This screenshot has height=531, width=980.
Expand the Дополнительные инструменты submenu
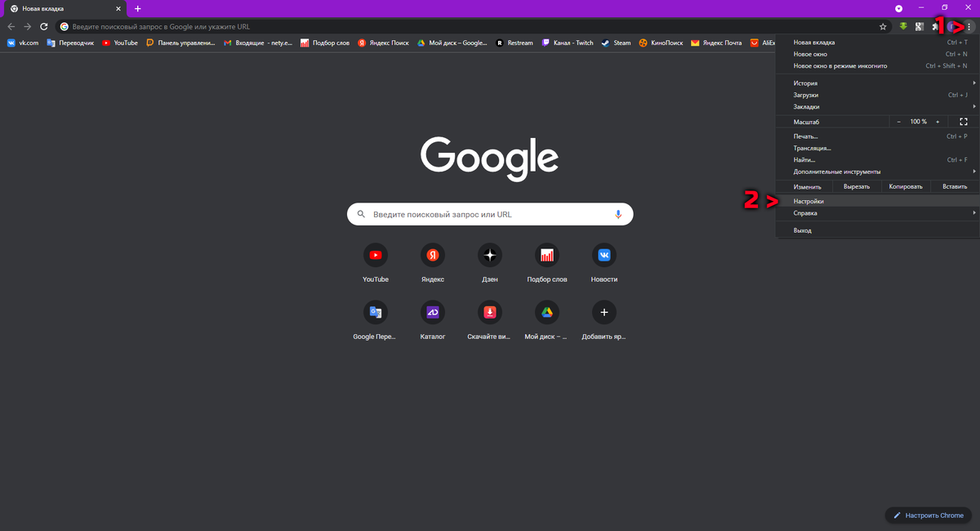[x=877, y=172]
